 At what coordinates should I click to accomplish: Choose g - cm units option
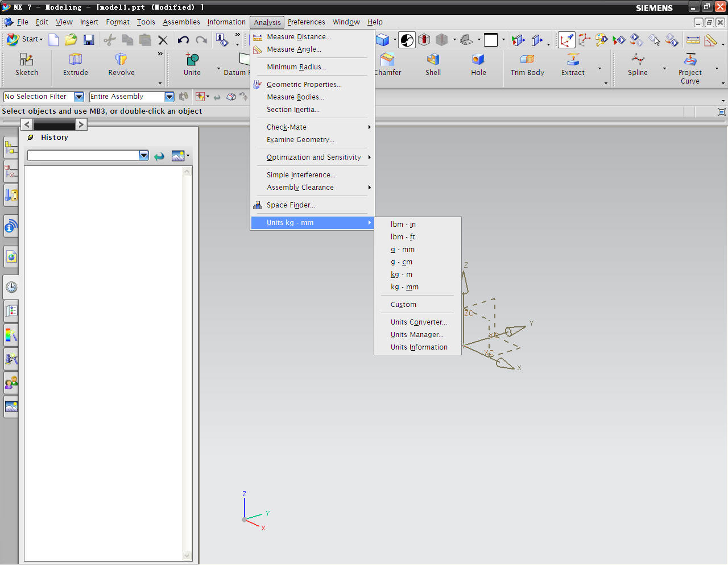pyautogui.click(x=417, y=262)
